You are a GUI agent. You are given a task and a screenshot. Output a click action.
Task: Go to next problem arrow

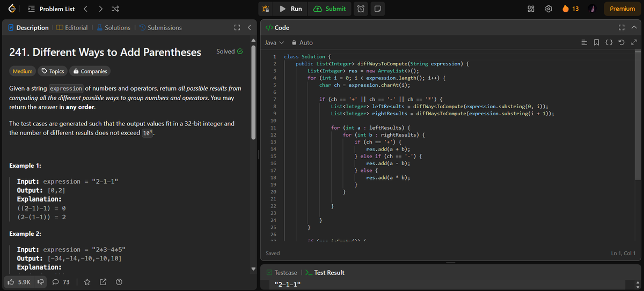101,9
